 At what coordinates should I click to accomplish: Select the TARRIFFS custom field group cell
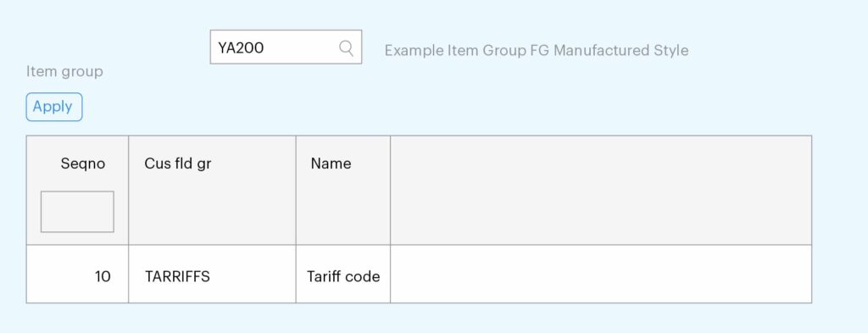pyautogui.click(x=212, y=275)
